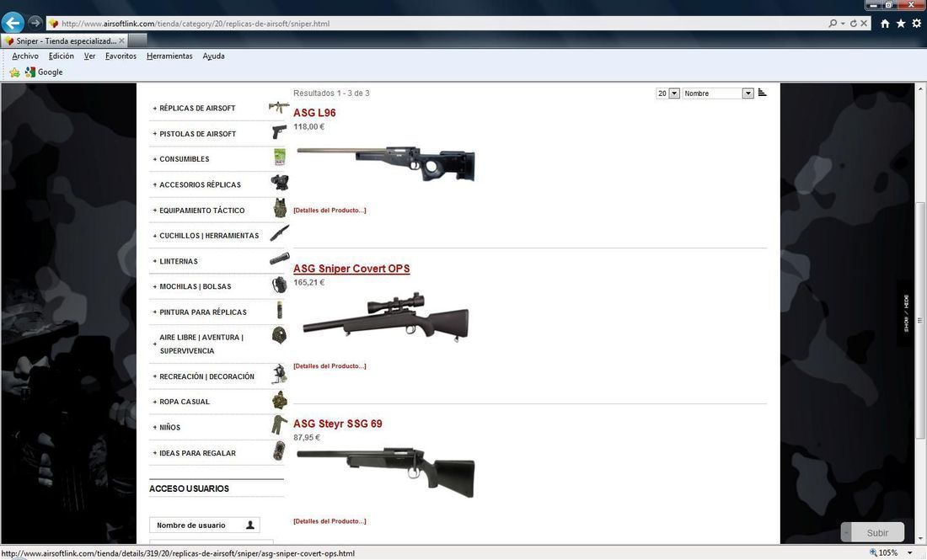927x560 pixels.
Task: Click the sort order icon next to Nombre
Action: (762, 93)
